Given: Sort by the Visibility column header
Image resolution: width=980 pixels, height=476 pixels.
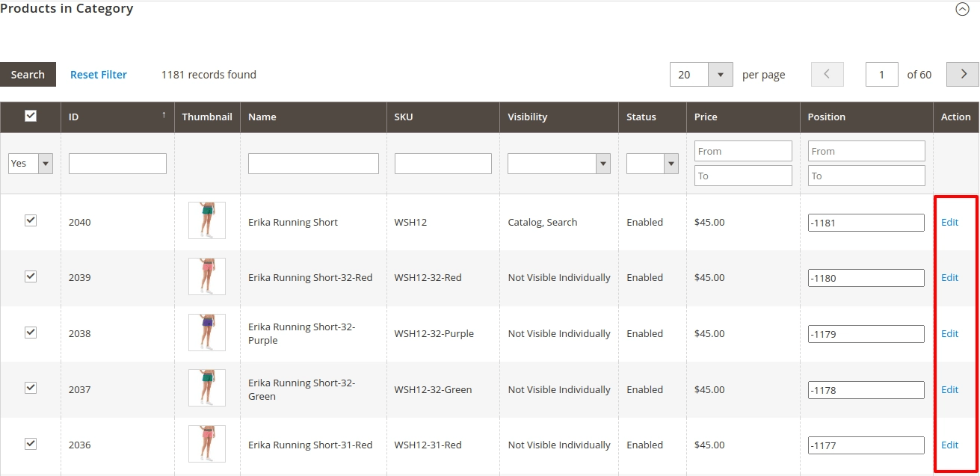Looking at the screenshot, I should (x=559, y=117).
